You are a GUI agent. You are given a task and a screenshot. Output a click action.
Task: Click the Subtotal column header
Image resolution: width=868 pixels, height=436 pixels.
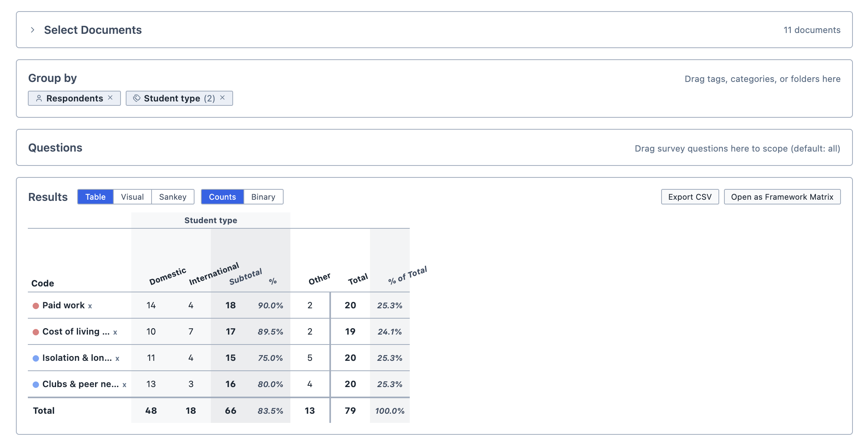245,276
